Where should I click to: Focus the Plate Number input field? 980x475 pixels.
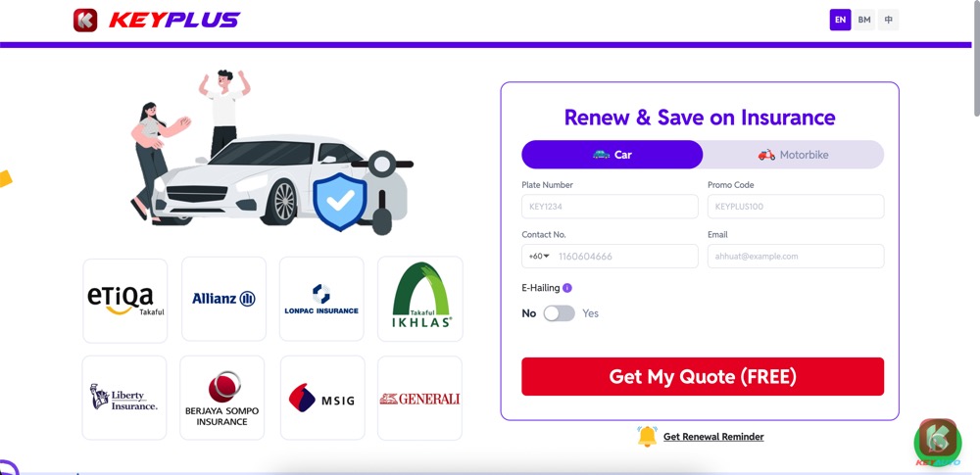pyautogui.click(x=610, y=207)
